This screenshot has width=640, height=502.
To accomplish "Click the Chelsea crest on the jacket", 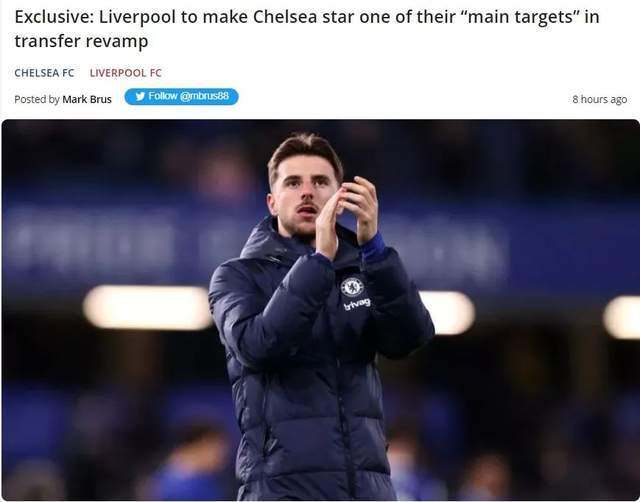I will click(x=351, y=287).
